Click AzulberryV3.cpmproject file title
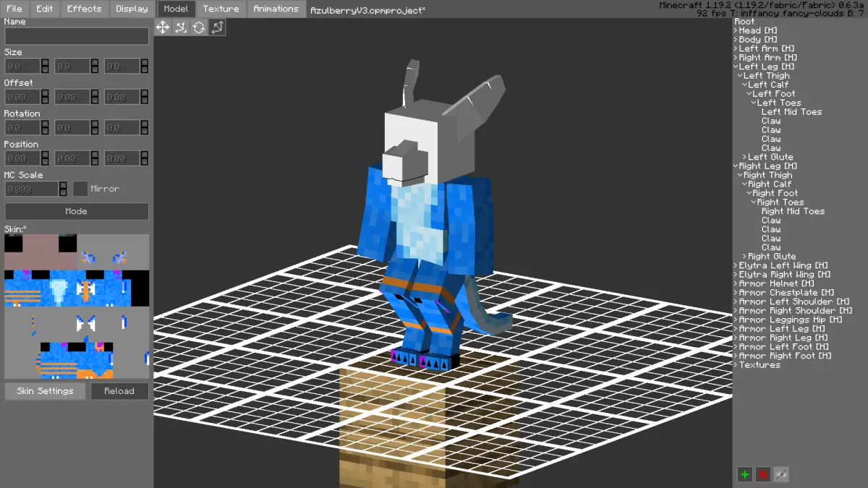This screenshot has width=868, height=488. click(x=367, y=11)
